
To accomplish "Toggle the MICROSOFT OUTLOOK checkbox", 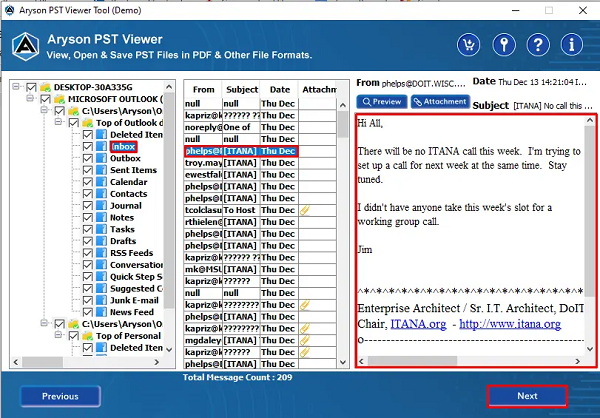I will 45,99.
